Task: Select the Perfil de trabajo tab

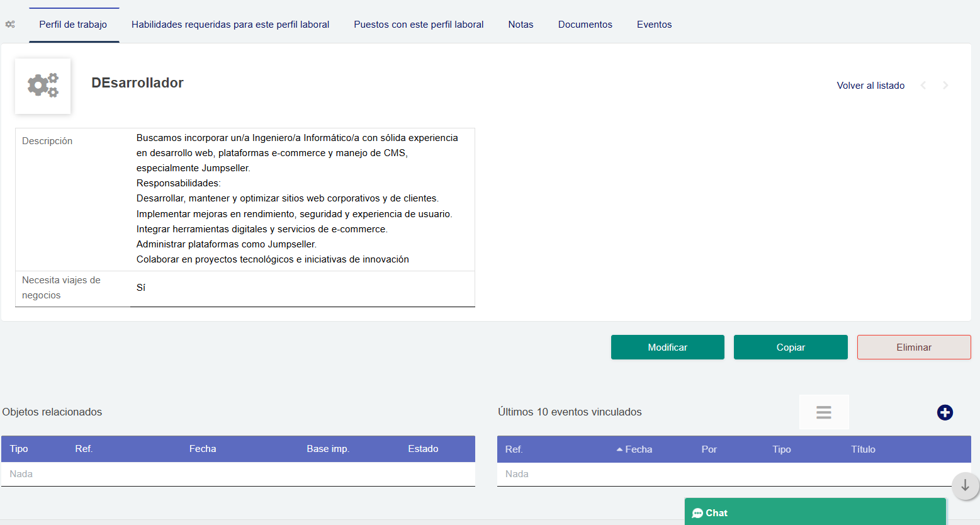Action: coord(74,24)
